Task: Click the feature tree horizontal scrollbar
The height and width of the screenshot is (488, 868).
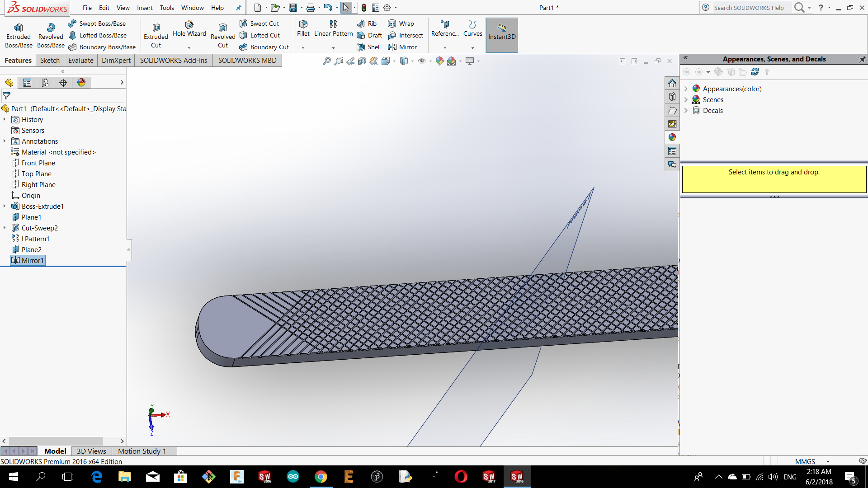Action: 56,441
